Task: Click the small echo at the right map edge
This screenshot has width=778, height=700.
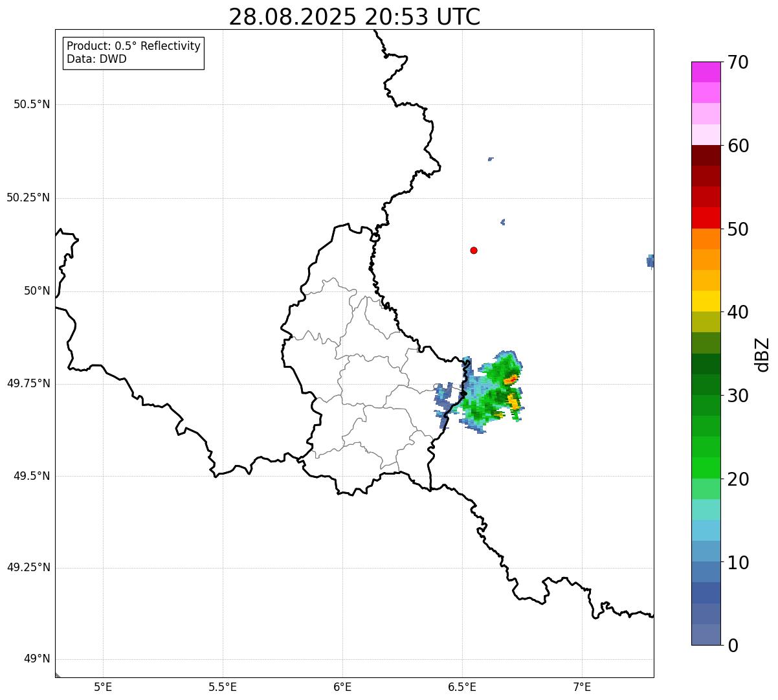Action: [650, 261]
